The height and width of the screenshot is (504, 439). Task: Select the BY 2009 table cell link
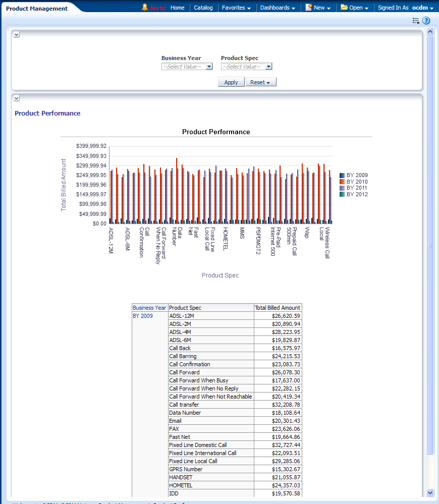(142, 316)
